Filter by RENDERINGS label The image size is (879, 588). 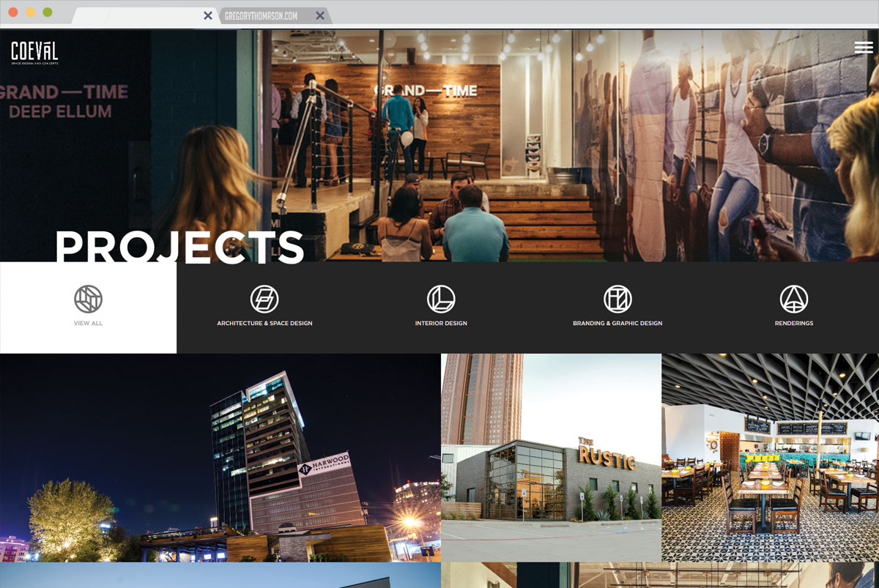[x=794, y=323]
